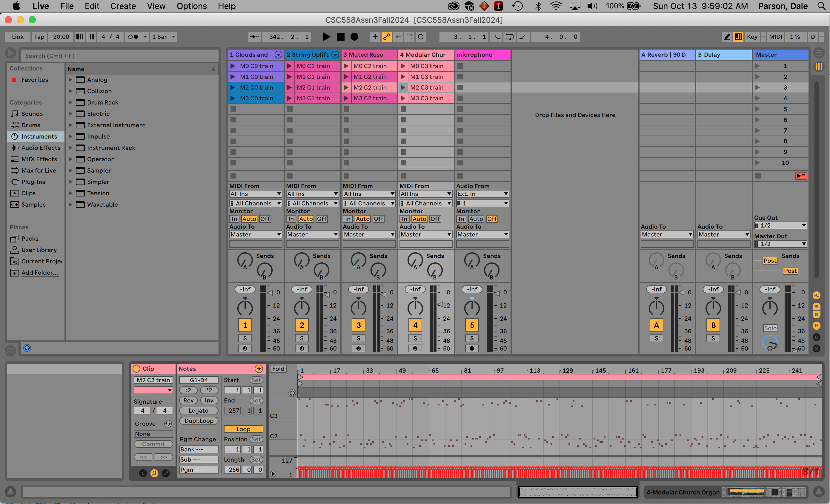
Task: Click the Tap tempo button
Action: coord(39,37)
